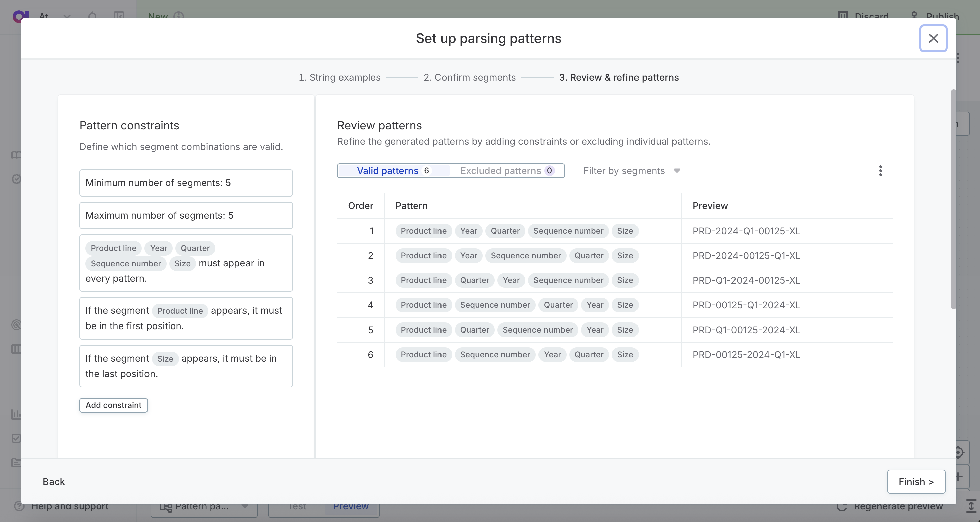Screen dimensions: 980x522
Task: Click the Minimum number of segments field
Action: tap(186, 183)
